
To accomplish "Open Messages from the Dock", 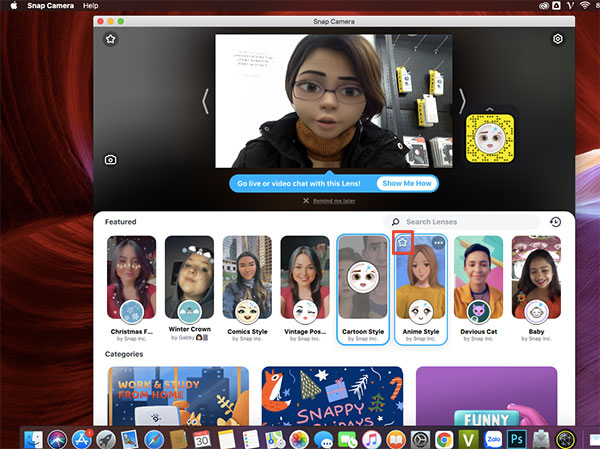I will click(x=323, y=439).
